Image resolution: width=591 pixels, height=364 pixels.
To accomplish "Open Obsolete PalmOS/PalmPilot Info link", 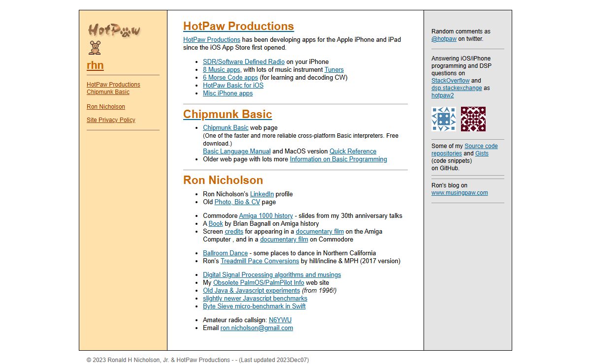I will 259,283.
